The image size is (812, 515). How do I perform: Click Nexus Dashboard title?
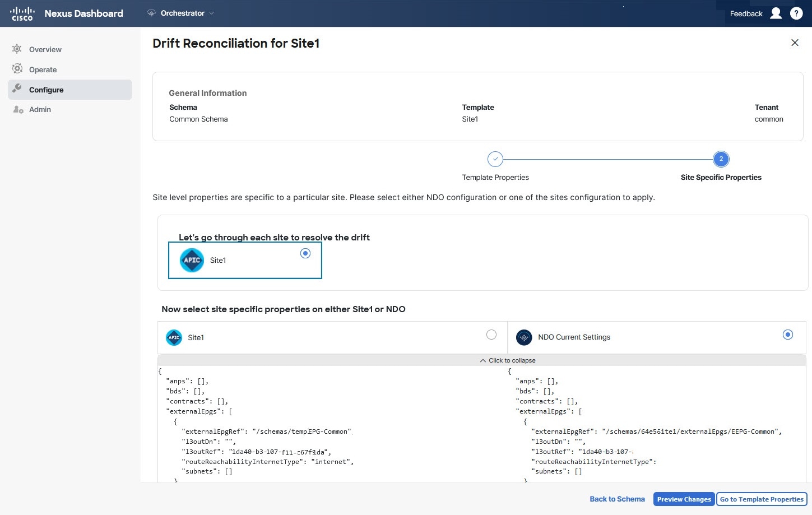tap(83, 13)
